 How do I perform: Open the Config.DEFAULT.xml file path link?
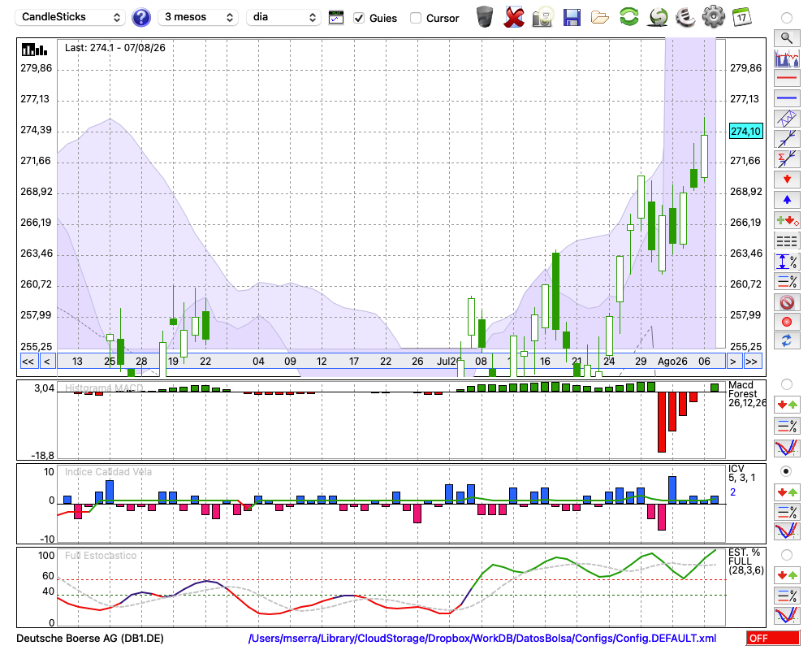click(x=482, y=638)
